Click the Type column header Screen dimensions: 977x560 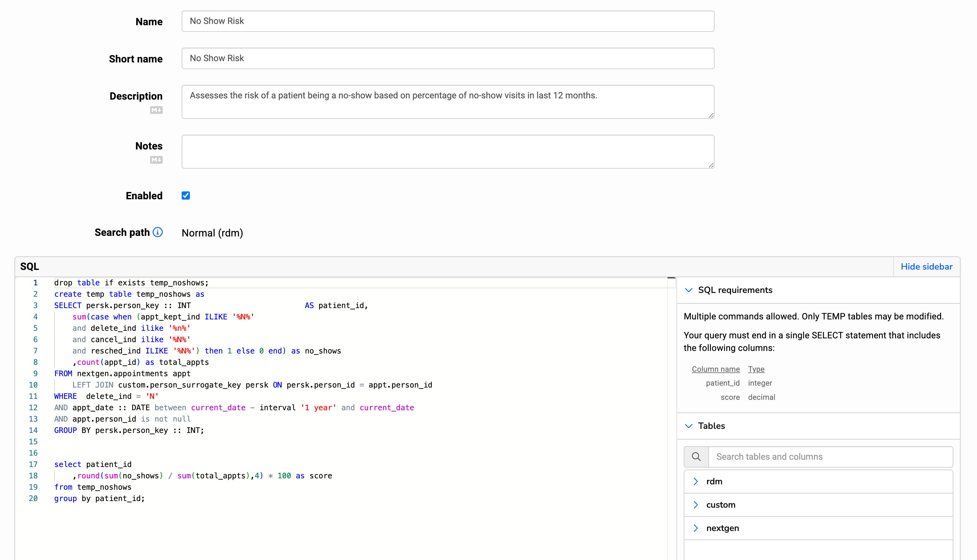click(756, 369)
